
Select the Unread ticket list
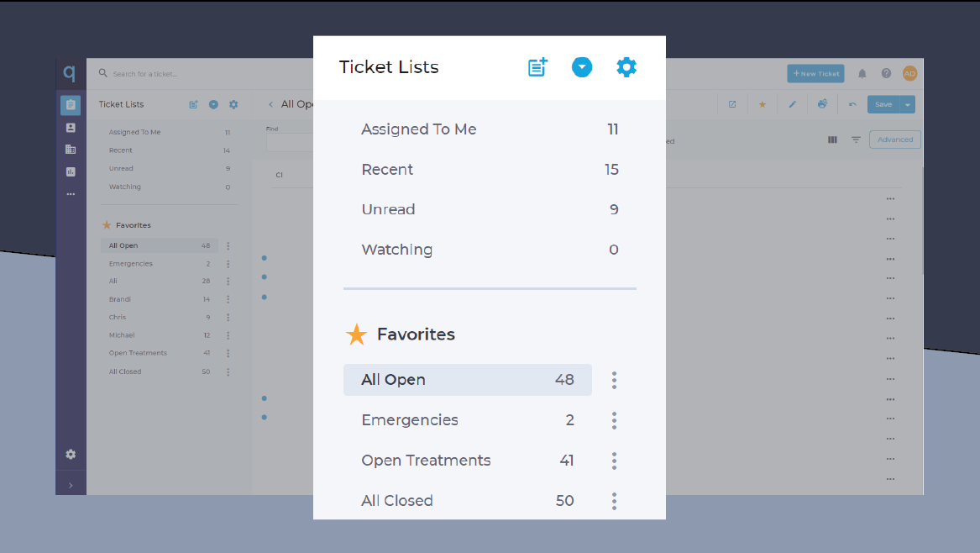pos(490,209)
